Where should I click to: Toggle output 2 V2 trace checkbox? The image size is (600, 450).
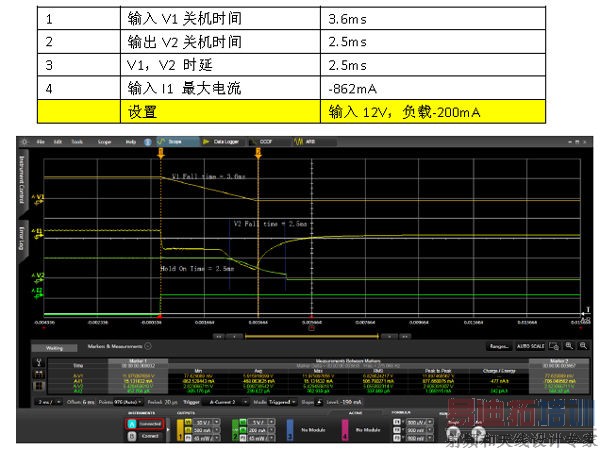[x=243, y=422]
